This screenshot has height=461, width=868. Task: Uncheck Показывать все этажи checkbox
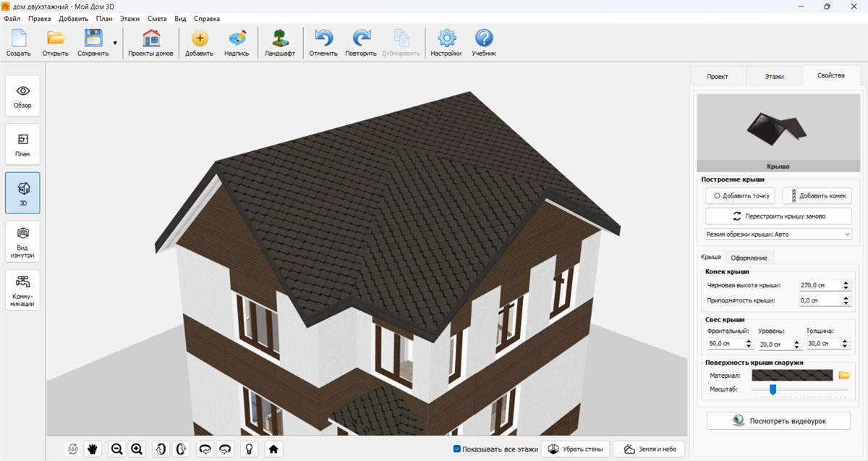[457, 449]
